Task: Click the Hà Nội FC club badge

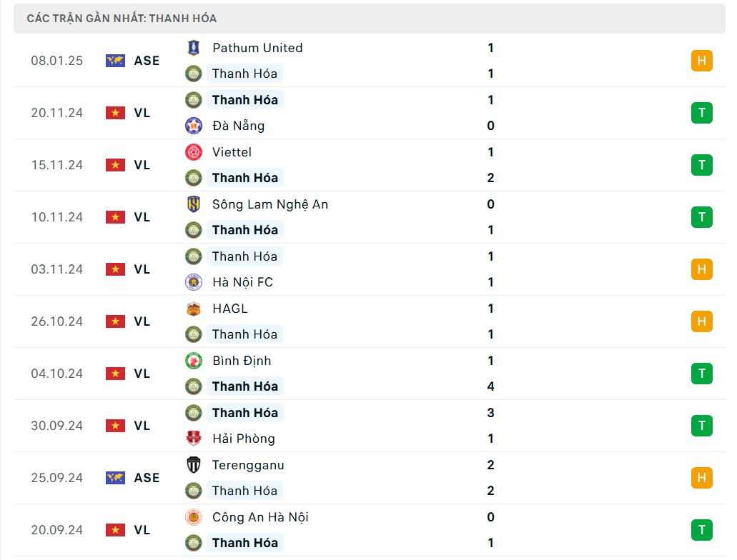Action: (192, 282)
